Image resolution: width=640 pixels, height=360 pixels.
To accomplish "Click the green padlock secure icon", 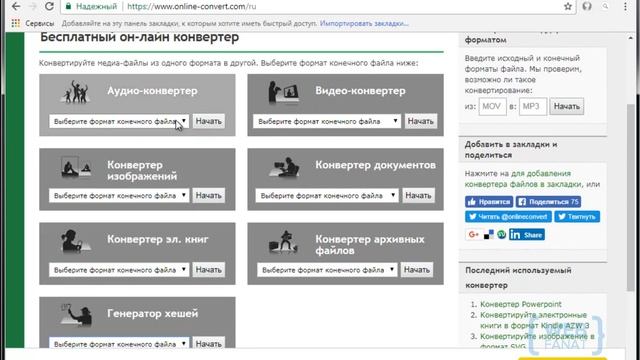I will (x=68, y=7).
